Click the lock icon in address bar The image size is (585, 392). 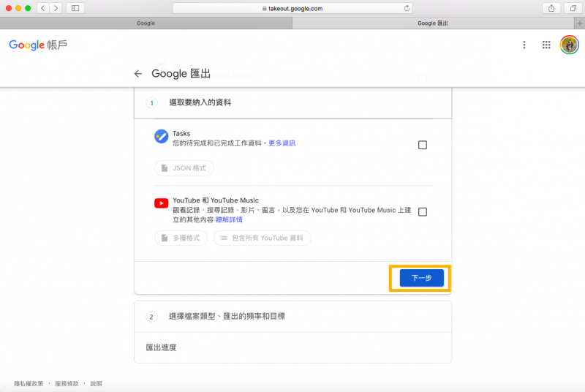pyautogui.click(x=264, y=8)
